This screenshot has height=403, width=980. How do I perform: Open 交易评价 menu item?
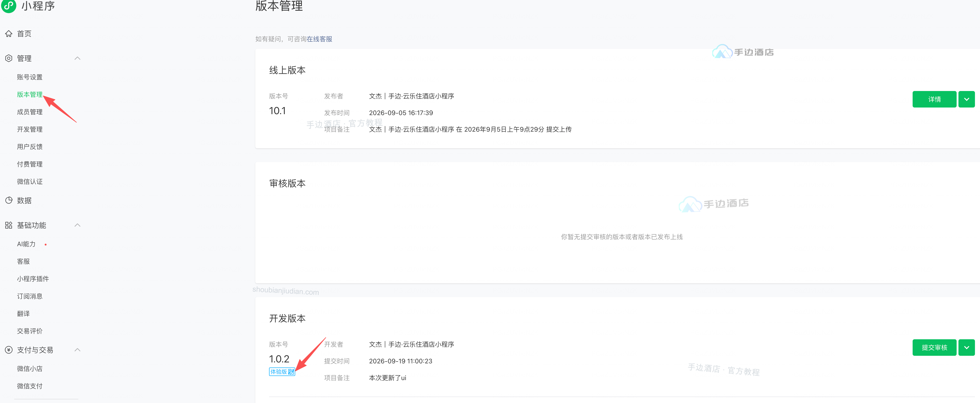click(30, 331)
